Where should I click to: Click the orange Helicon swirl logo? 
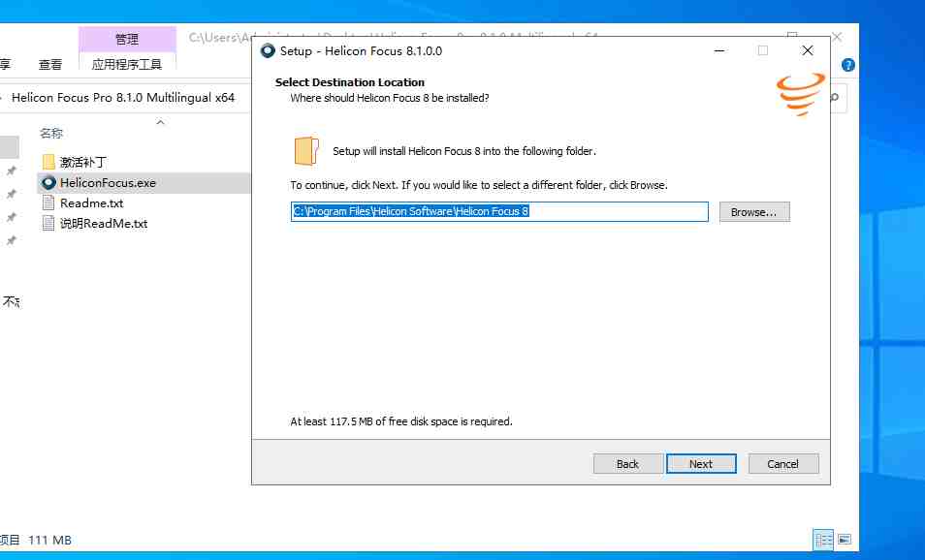click(x=800, y=94)
